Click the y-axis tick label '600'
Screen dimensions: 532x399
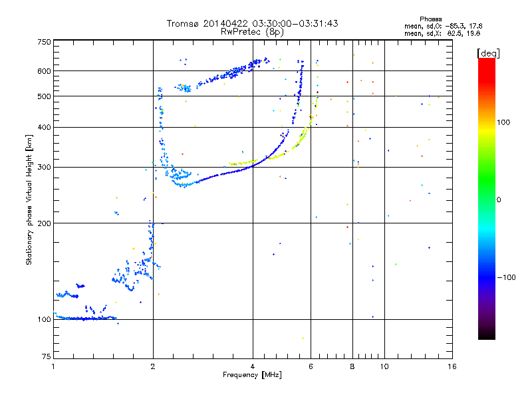(44, 71)
